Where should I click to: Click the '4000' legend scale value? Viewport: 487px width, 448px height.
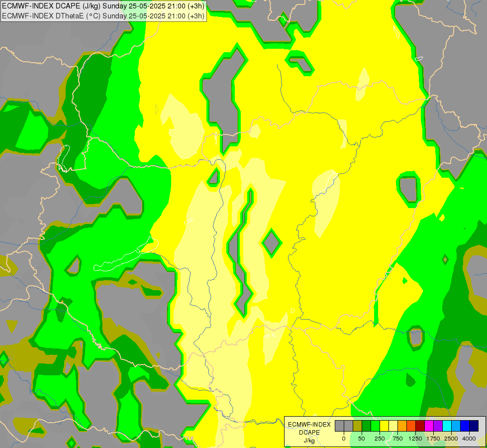469,439
